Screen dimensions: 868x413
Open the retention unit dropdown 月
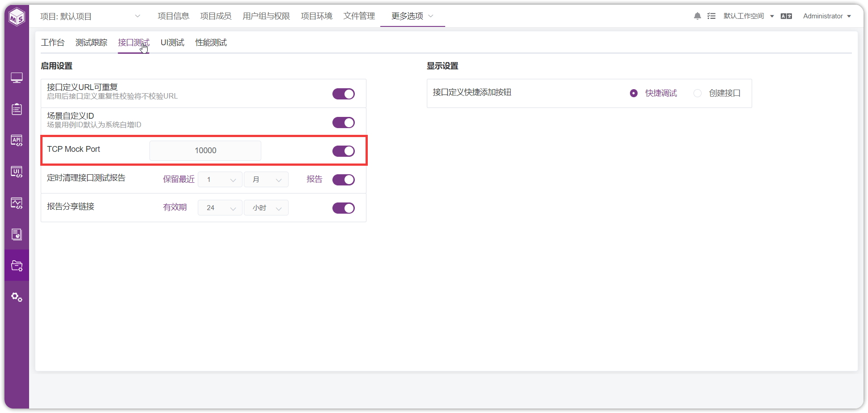[266, 180]
